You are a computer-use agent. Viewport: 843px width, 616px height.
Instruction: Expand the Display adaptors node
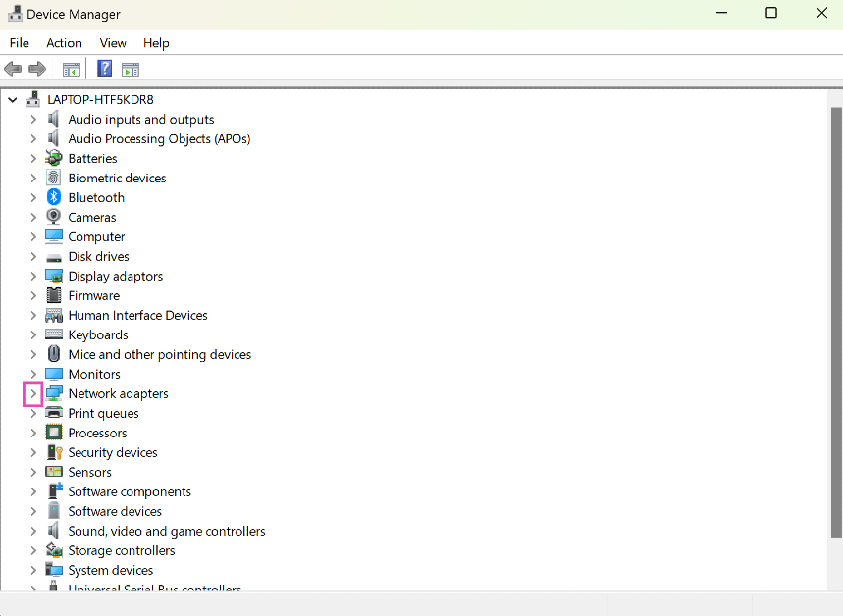(x=32, y=276)
